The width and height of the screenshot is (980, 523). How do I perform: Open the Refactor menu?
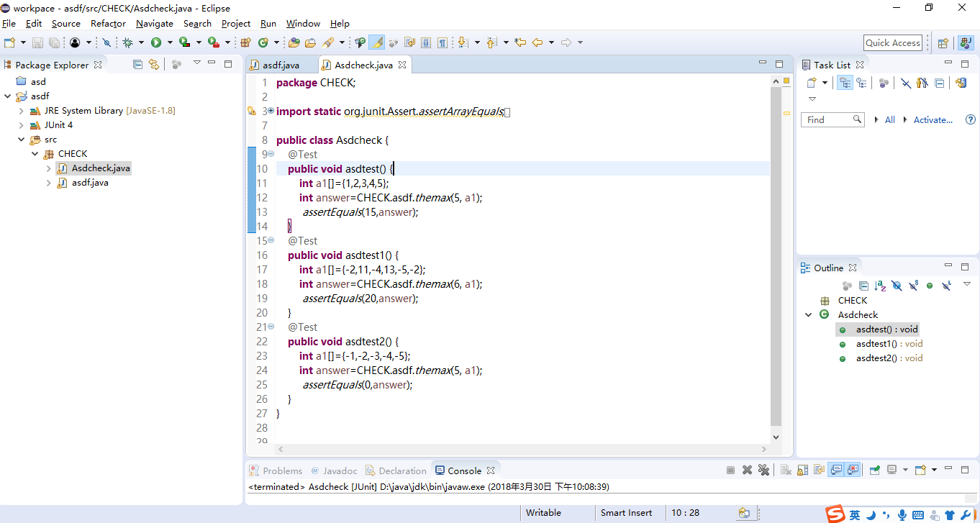tap(108, 23)
